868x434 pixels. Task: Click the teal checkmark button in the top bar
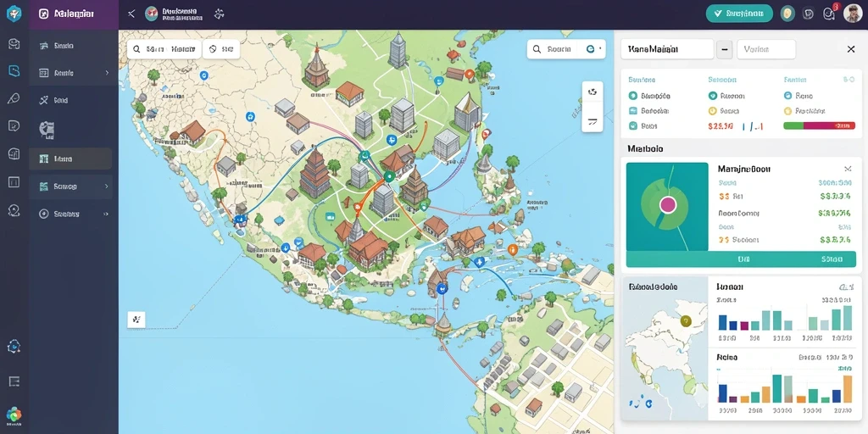(739, 14)
